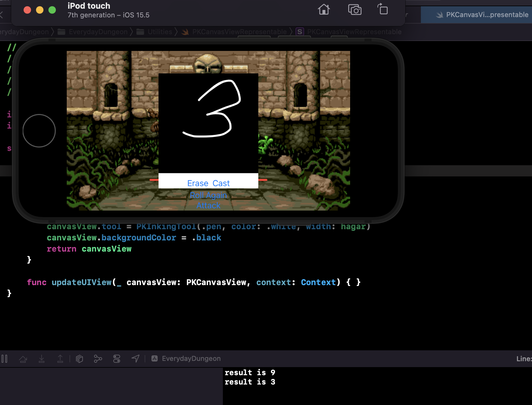Click the green zoom simulator button
532x405 pixels.
coord(52,10)
